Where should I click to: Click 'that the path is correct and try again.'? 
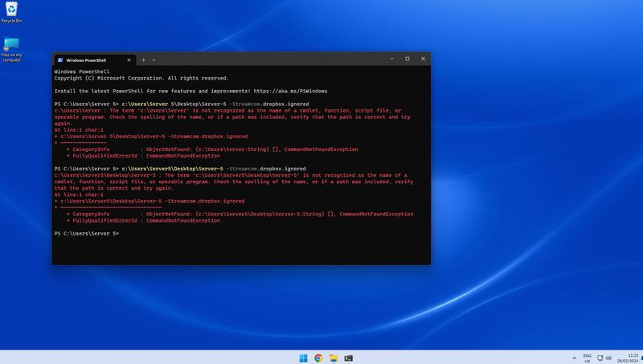click(114, 188)
